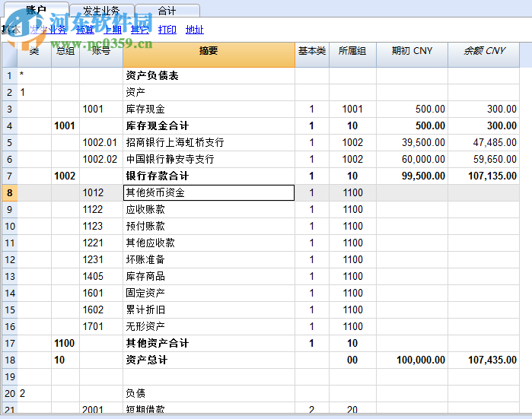Click the 累计折旧 cell
This screenshot has height=419, width=532.
coord(209,309)
